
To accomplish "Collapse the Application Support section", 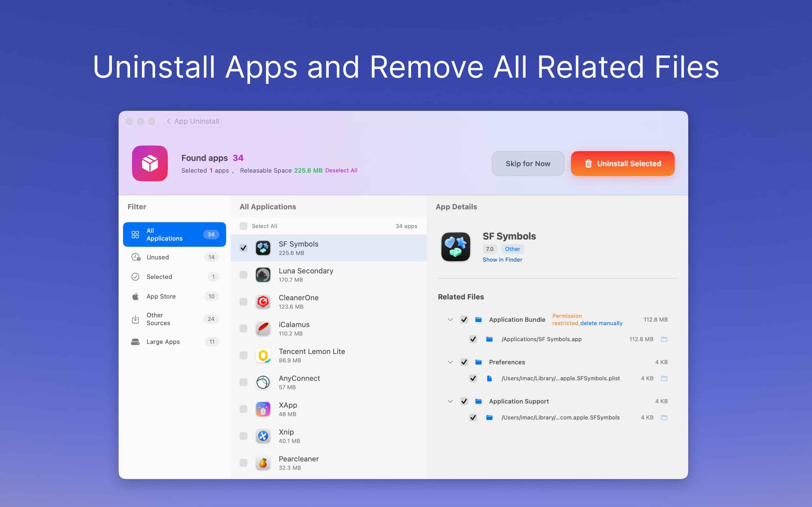I will coord(450,401).
